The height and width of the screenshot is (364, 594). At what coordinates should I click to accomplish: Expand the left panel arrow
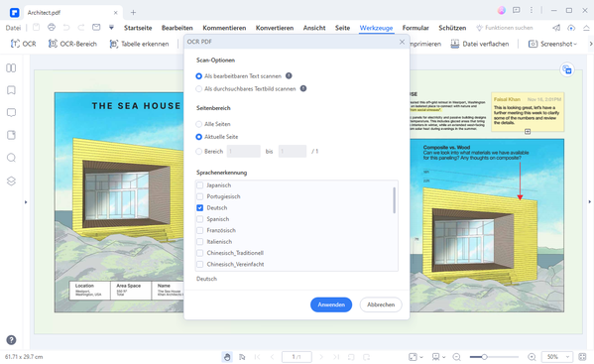(x=26, y=202)
